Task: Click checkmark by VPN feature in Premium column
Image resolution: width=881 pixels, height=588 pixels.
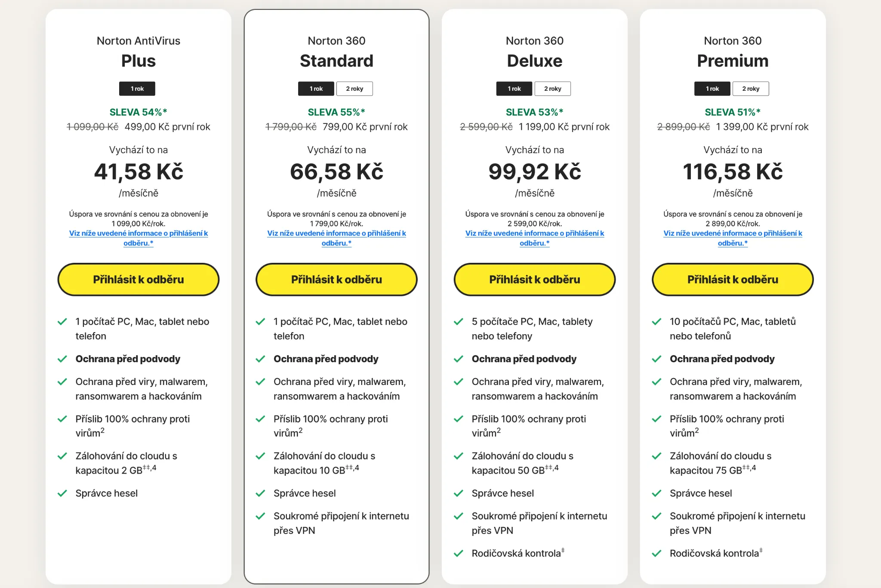Action: tap(657, 516)
